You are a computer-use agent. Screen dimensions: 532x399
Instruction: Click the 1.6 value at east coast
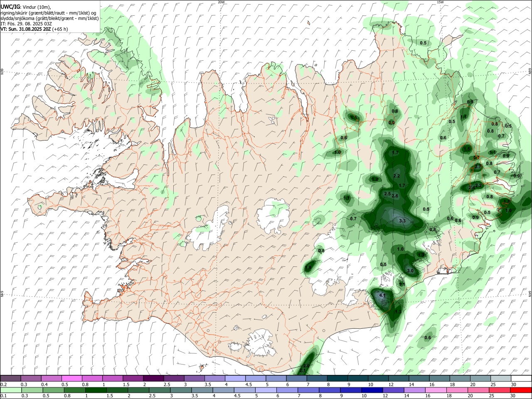click(x=508, y=211)
